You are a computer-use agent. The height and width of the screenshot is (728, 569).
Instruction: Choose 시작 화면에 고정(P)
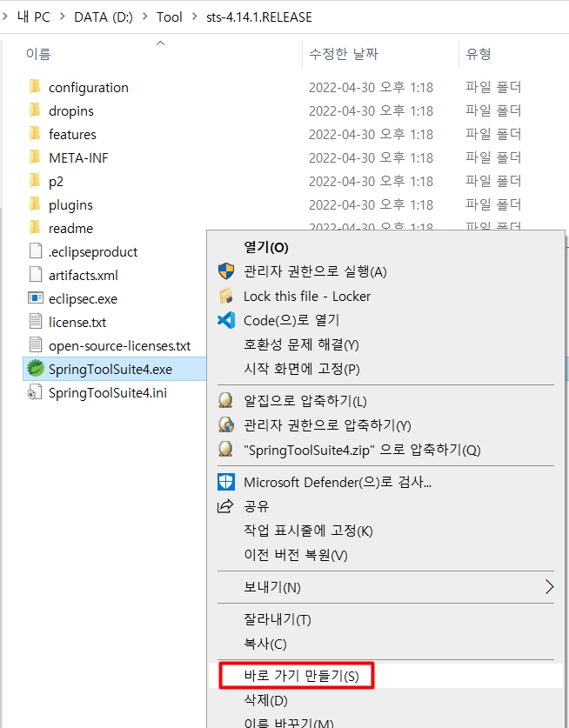pyautogui.click(x=385, y=369)
